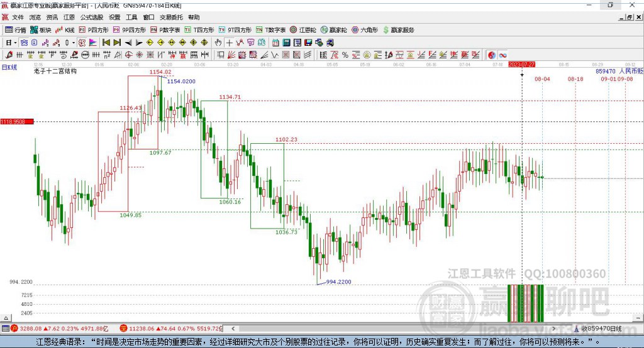
Task: Jump to first bar with skip-to-start icon
Action: (106, 43)
